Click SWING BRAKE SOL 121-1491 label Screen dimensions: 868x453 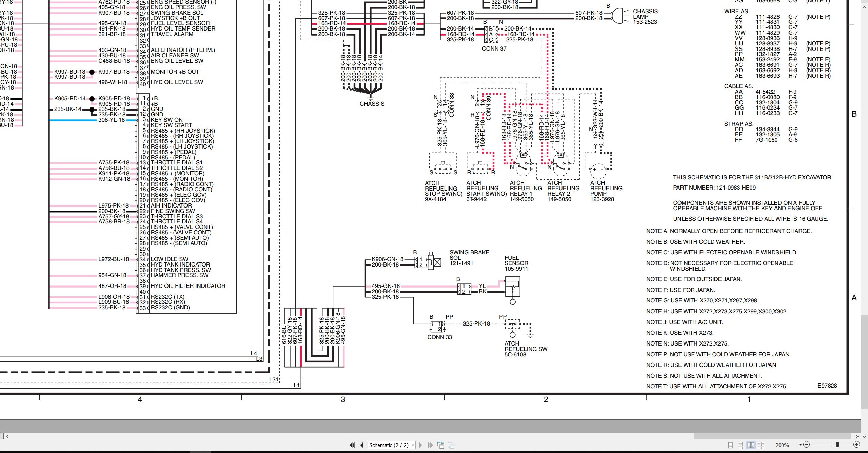(x=469, y=258)
